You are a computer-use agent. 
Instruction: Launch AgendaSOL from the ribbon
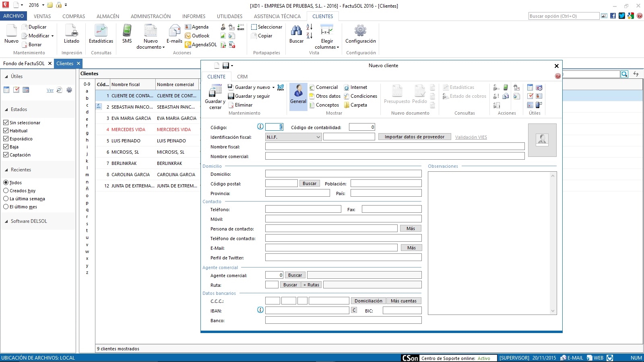(x=200, y=45)
